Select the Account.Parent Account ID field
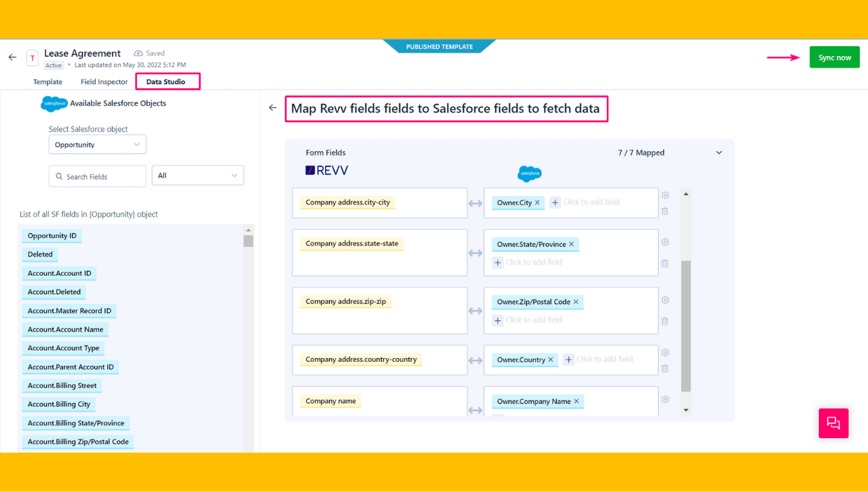This screenshot has height=491, width=868. [x=71, y=367]
